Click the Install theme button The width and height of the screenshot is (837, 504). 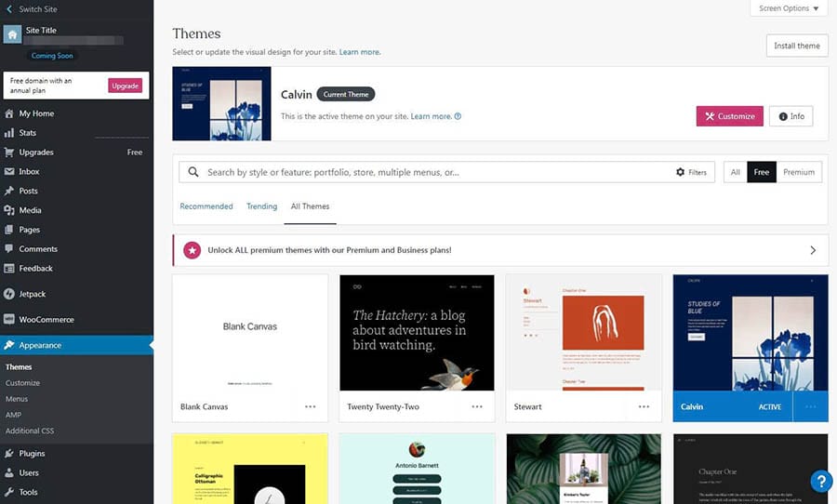[x=797, y=46]
